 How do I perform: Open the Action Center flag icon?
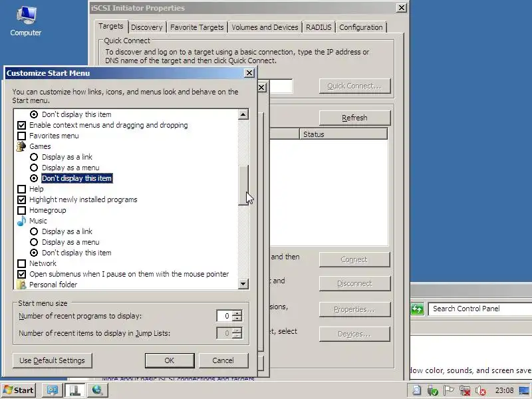(448, 390)
